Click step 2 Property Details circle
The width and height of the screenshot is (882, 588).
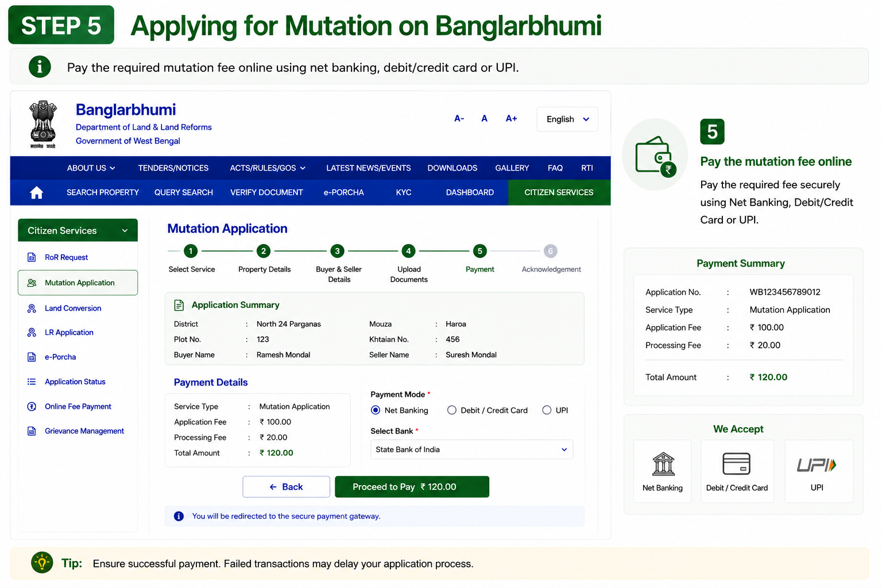pyautogui.click(x=264, y=251)
